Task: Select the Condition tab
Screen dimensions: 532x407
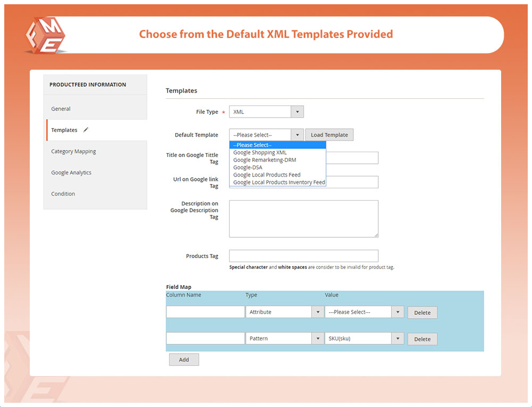Action: [x=63, y=194]
